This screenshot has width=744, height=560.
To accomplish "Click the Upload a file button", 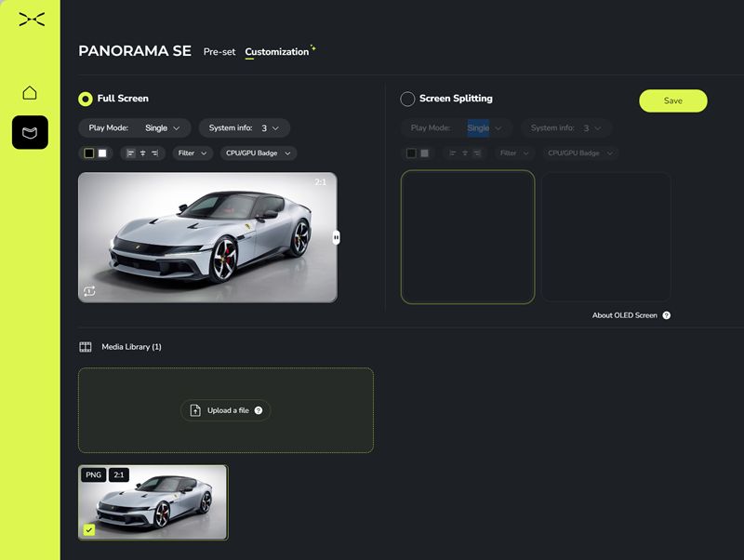I will point(225,410).
